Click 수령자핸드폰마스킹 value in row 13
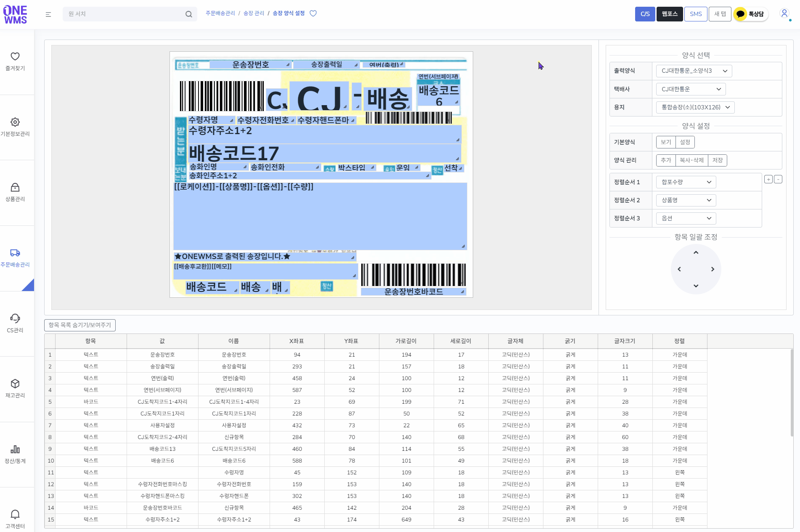The width and height of the screenshot is (800, 532). (162, 496)
